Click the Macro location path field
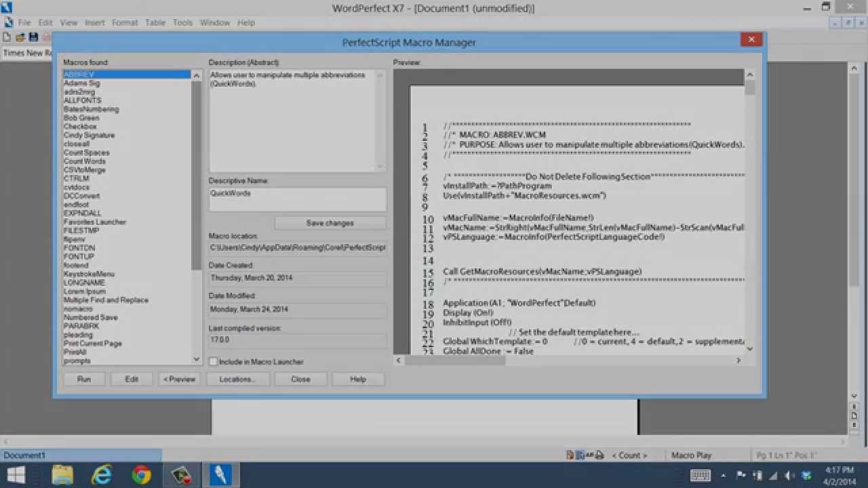This screenshot has height=488, width=868. tap(298, 248)
